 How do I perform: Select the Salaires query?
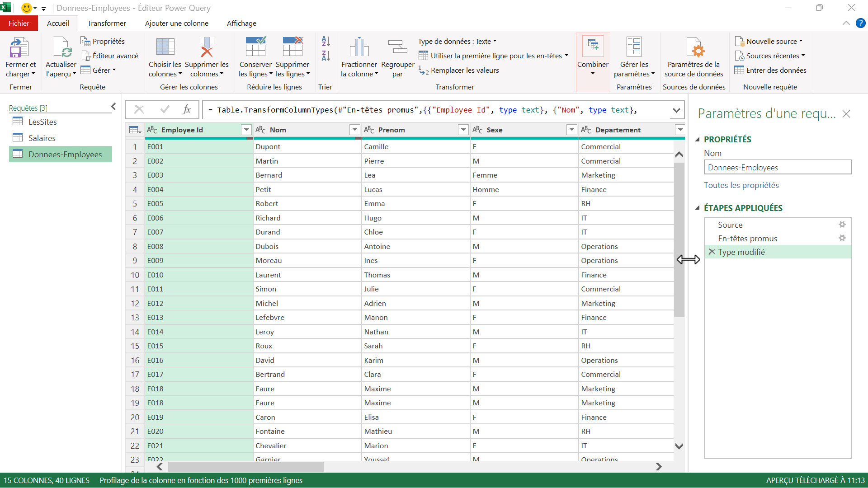tap(42, 138)
